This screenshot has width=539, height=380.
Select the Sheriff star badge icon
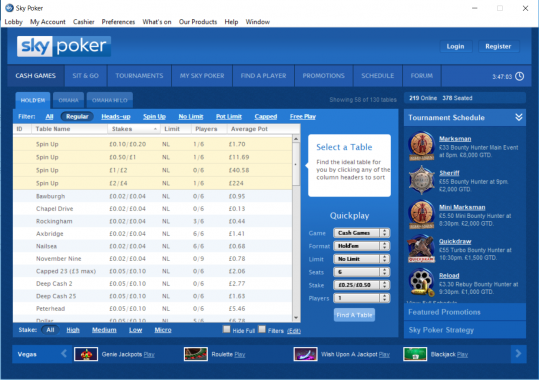(421, 180)
